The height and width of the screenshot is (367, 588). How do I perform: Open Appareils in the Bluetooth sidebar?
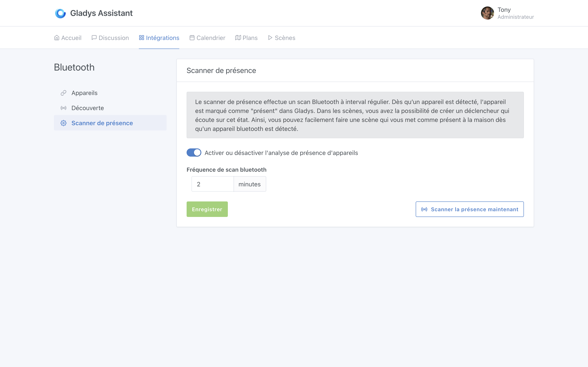pyautogui.click(x=84, y=93)
